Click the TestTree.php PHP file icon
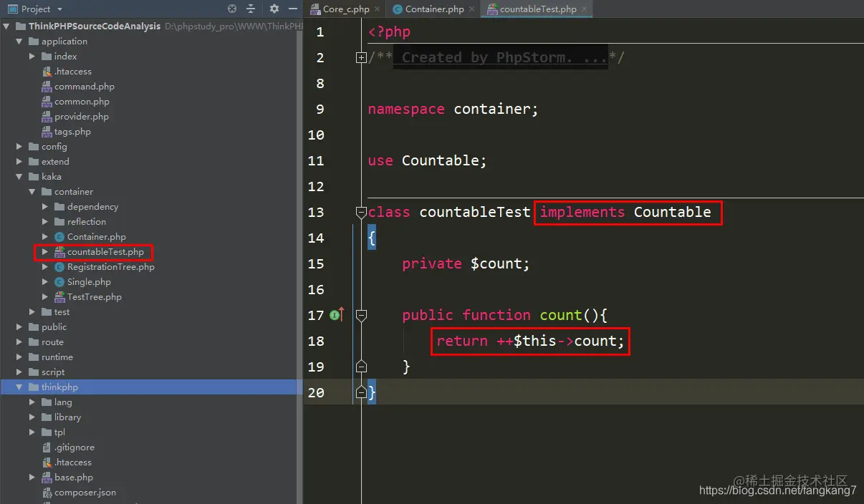Image resolution: width=864 pixels, height=504 pixels. tap(59, 297)
